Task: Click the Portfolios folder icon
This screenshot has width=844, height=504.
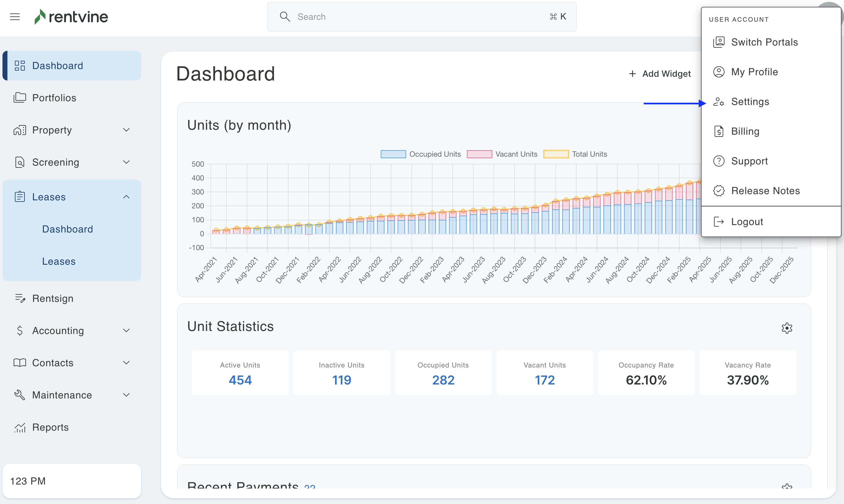Action: coord(20,98)
